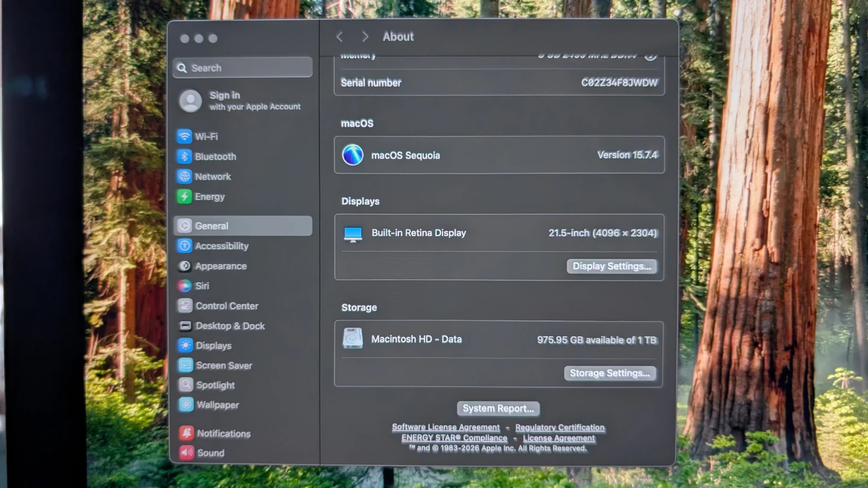Open the System Report button
This screenshot has height=488, width=868.
[498, 408]
